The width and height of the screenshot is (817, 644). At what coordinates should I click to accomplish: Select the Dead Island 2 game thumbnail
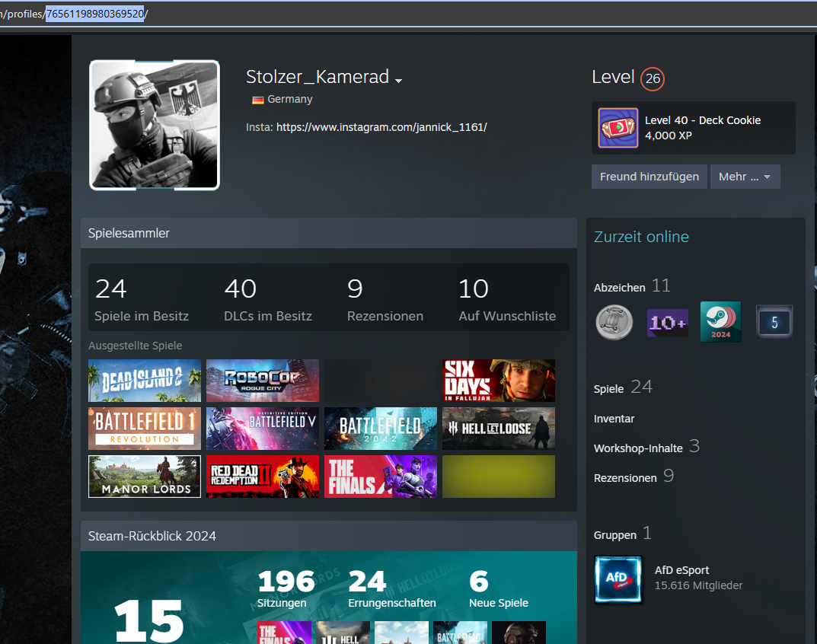point(145,381)
